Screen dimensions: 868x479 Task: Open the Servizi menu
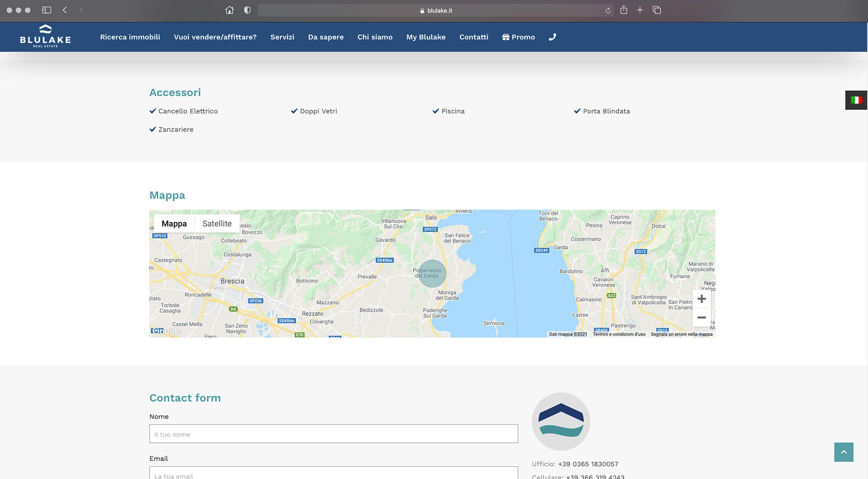click(282, 37)
